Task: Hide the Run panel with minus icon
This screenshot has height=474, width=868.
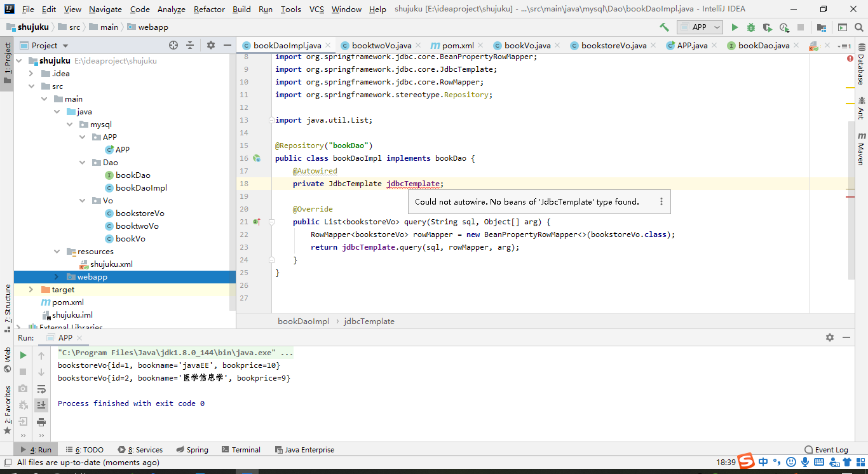Action: [x=846, y=337]
